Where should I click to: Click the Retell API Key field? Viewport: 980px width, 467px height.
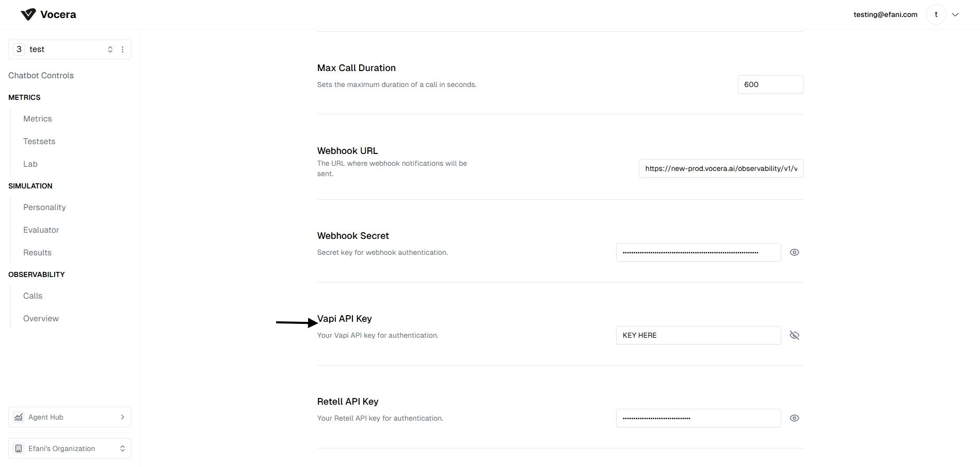pos(698,418)
